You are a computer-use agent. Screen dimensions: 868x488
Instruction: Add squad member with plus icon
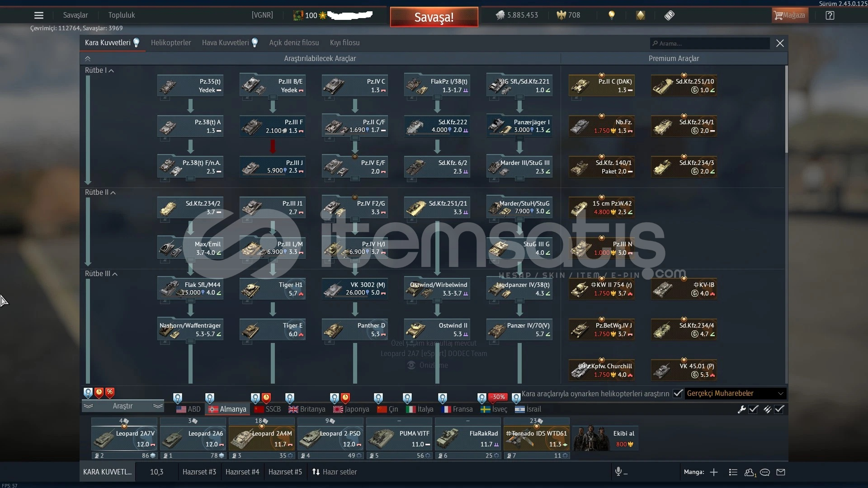[x=714, y=472]
